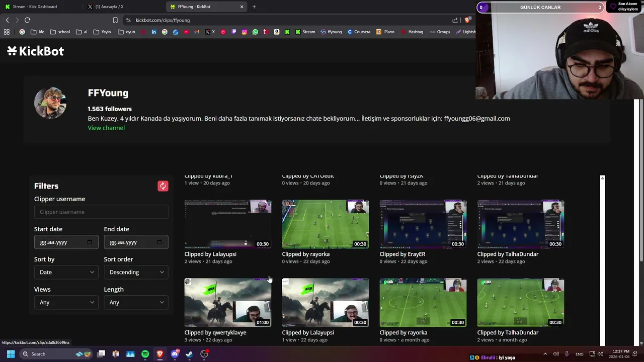Reset filters with the red refresh icon
Image resolution: width=644 pixels, height=362 pixels.
point(163,186)
